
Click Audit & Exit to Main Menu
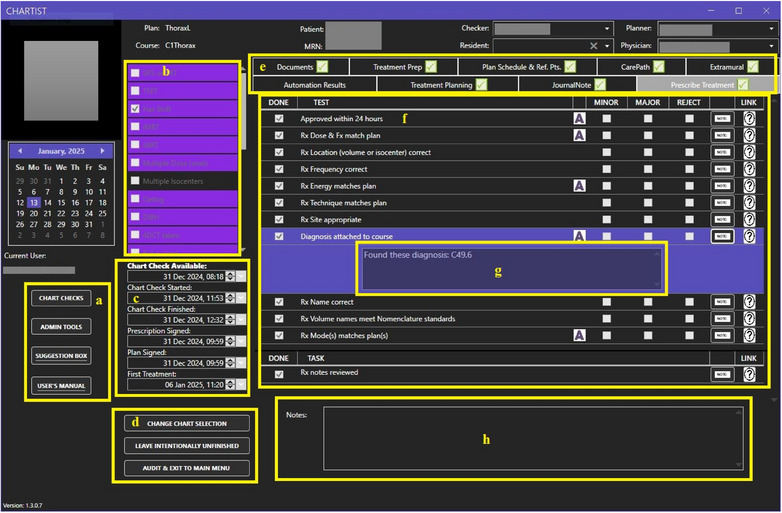(x=187, y=468)
